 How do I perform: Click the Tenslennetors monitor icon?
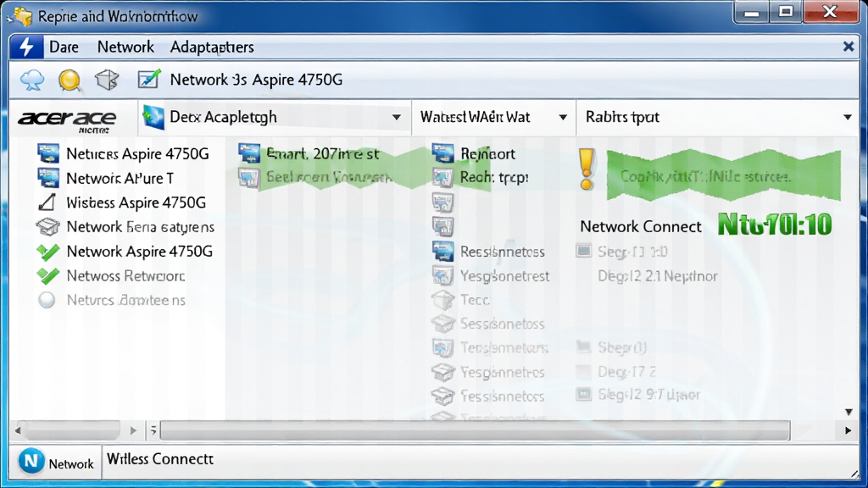click(442, 347)
